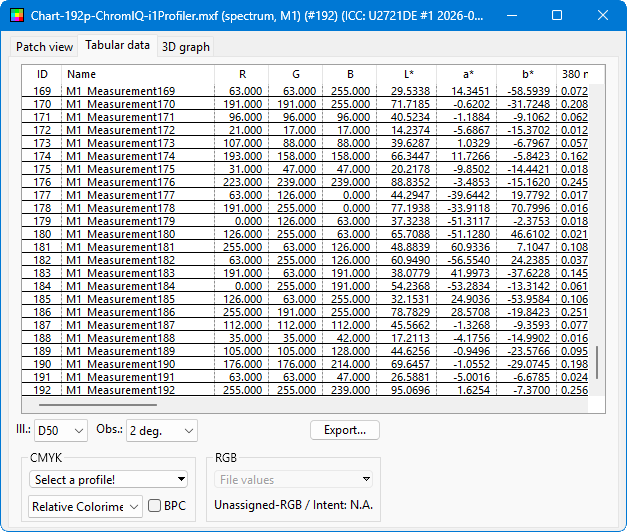627x532 pixels.
Task: Click the L* value 14.2374
Action: (410, 130)
